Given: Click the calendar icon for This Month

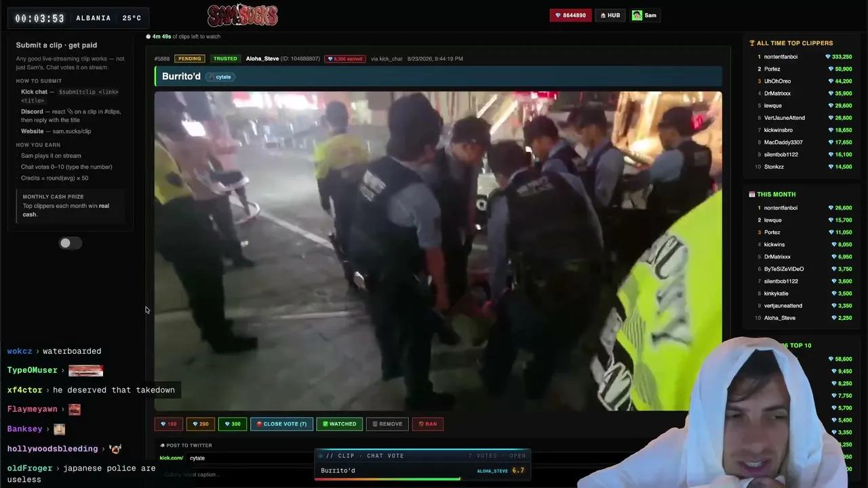Looking at the screenshot, I should click(752, 195).
